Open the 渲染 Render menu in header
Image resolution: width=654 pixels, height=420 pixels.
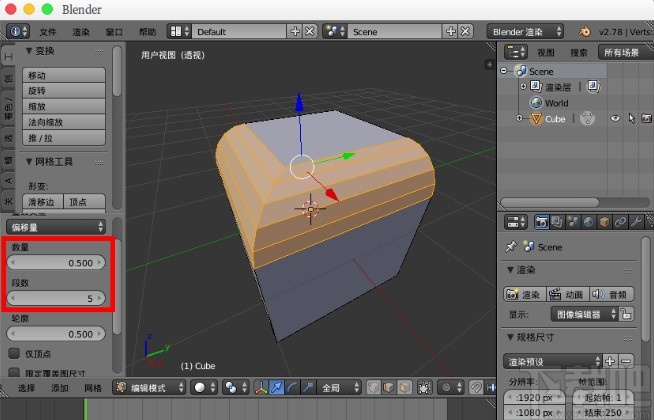click(x=81, y=32)
